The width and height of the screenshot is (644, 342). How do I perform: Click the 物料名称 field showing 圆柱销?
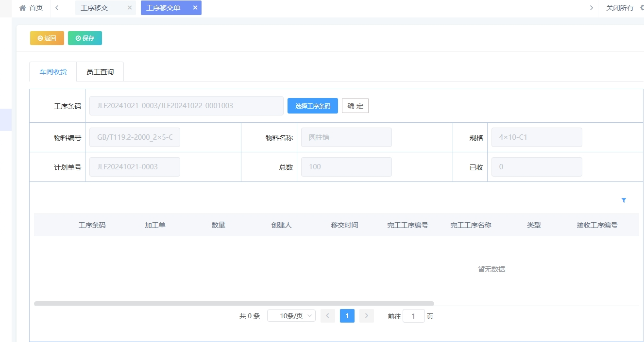click(x=346, y=137)
